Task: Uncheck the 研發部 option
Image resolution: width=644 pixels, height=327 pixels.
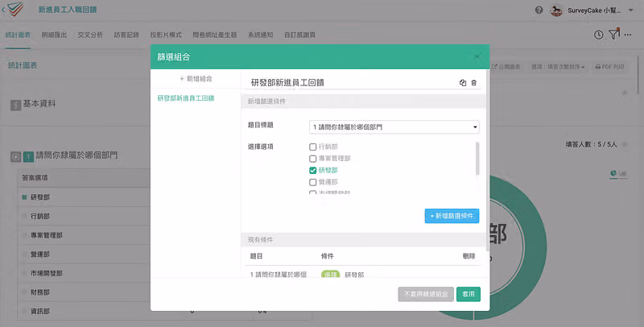Action: tap(312, 170)
